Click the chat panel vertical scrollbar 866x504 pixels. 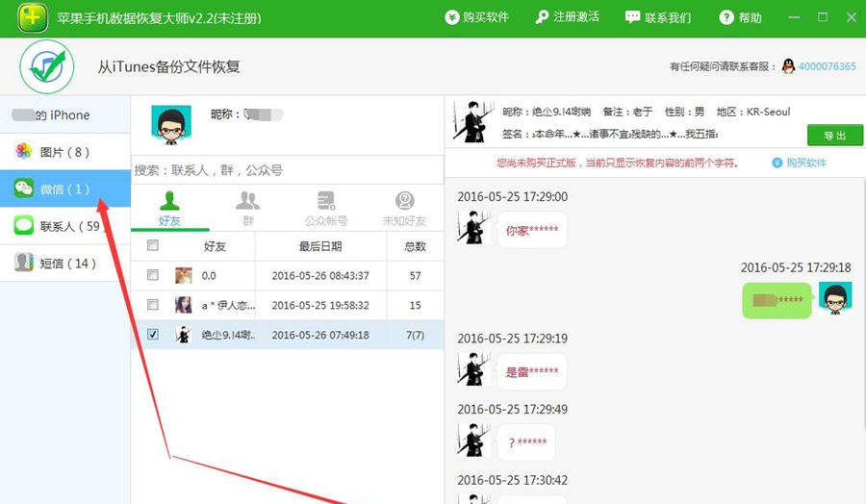click(x=863, y=304)
